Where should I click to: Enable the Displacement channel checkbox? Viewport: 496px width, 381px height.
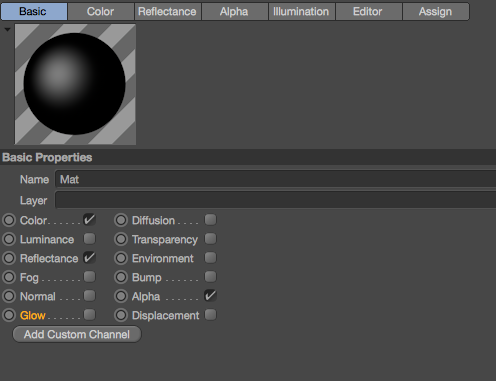tap(210, 315)
